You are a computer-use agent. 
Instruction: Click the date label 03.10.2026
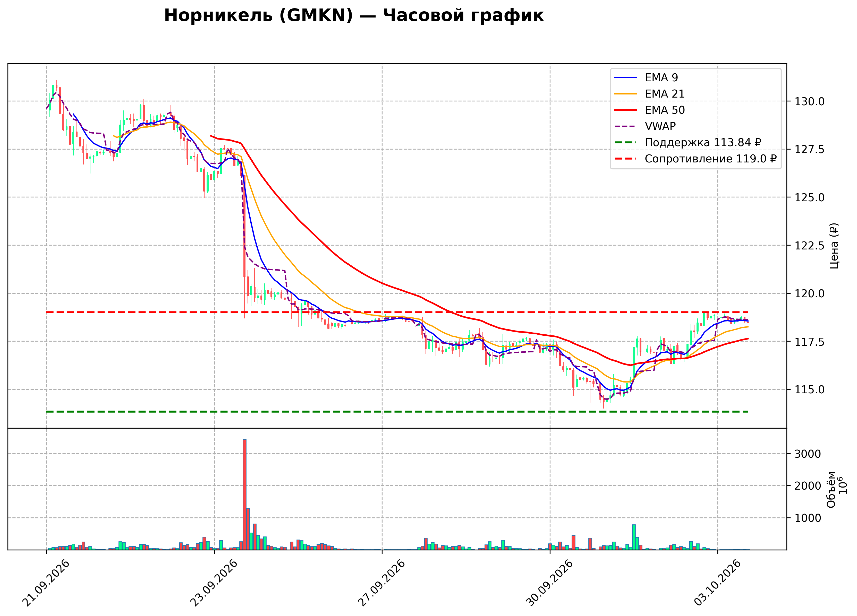click(x=717, y=583)
